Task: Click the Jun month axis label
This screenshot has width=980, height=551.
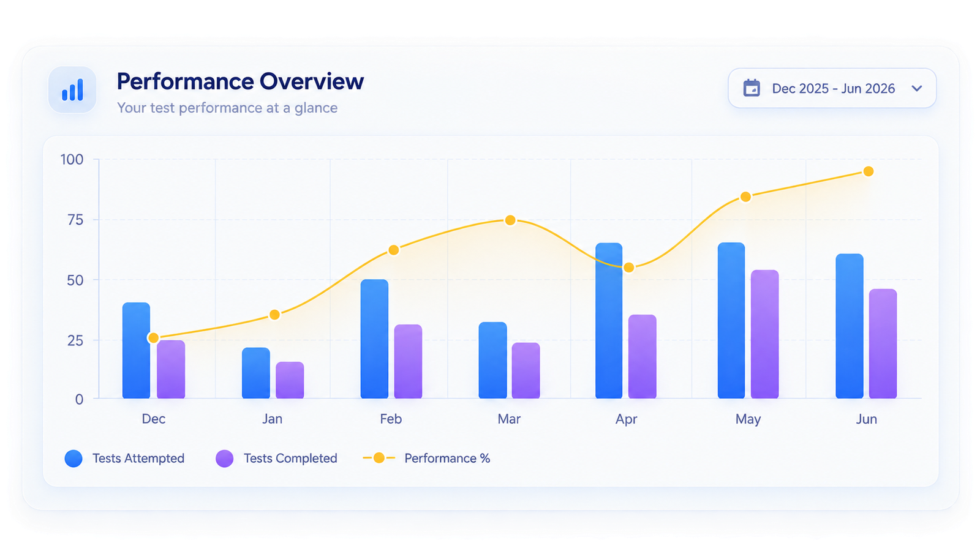Action: [x=866, y=419]
